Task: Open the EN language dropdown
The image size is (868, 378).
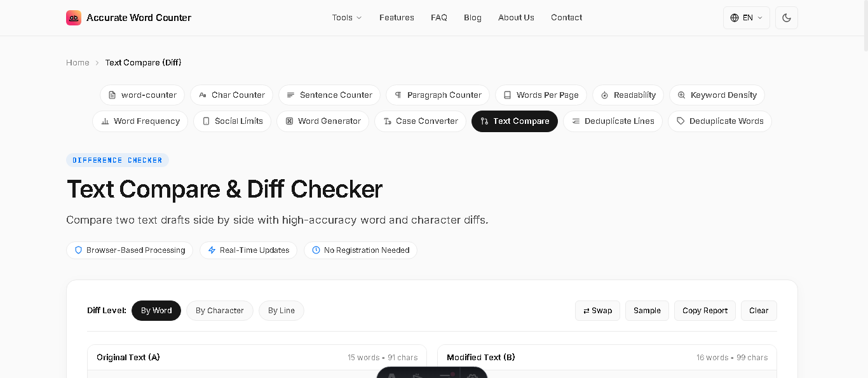Action: point(747,18)
